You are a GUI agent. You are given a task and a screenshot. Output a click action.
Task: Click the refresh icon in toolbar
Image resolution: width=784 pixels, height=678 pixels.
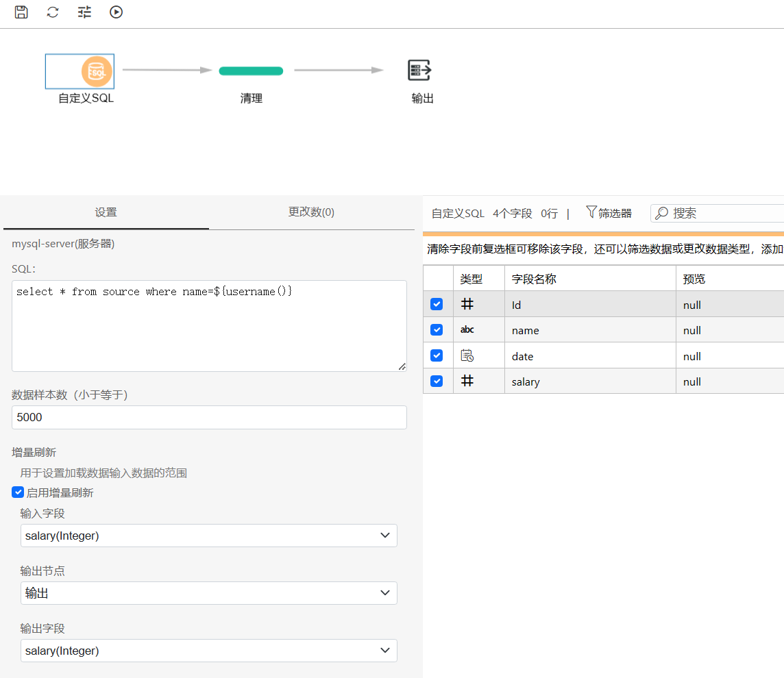[53, 12]
